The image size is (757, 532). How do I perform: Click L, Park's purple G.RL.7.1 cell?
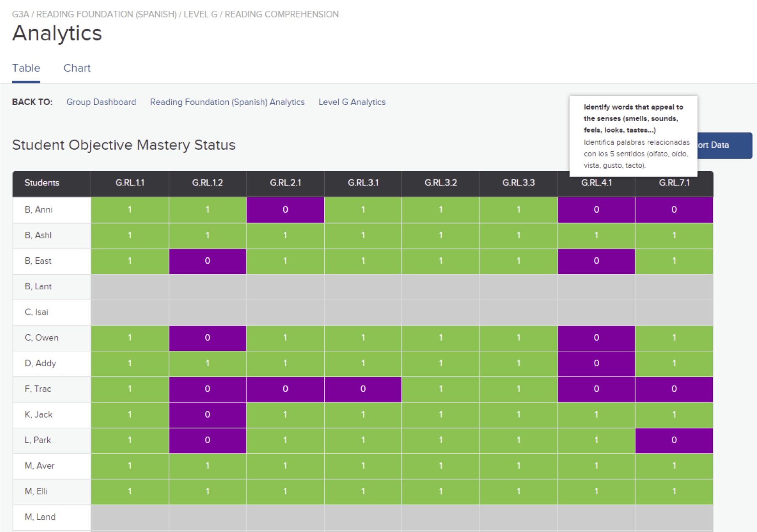click(674, 441)
